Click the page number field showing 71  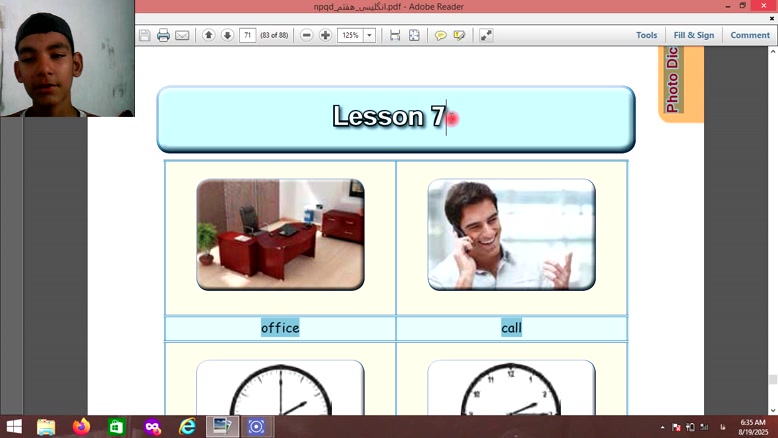tap(248, 35)
